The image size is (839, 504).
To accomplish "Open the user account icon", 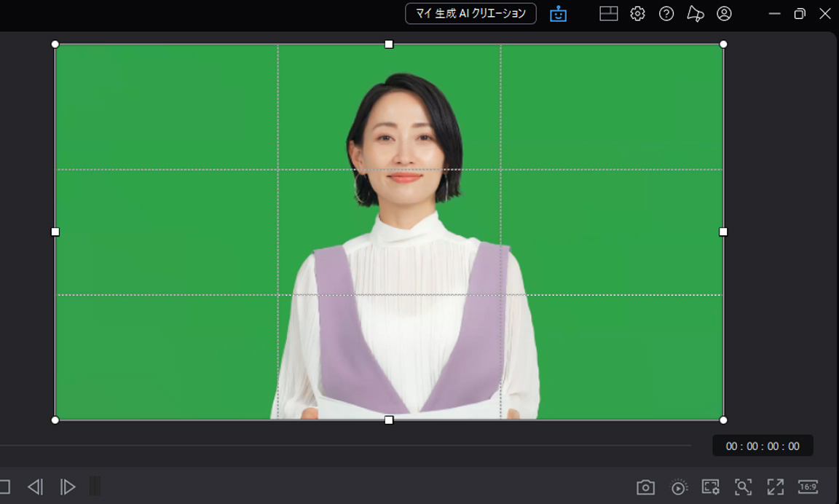I will point(724,13).
